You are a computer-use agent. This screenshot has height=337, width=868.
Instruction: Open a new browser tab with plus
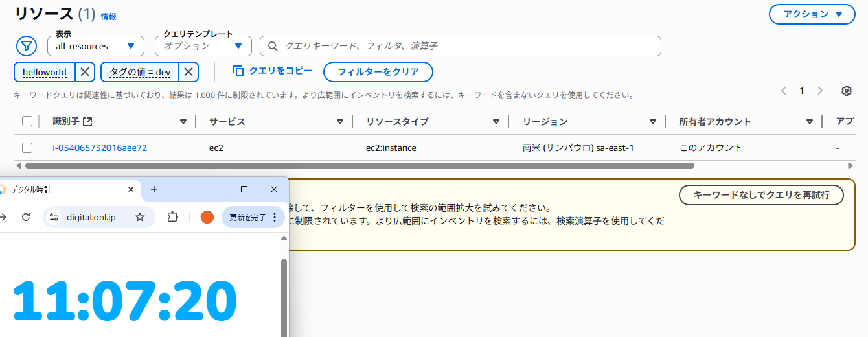point(154,189)
